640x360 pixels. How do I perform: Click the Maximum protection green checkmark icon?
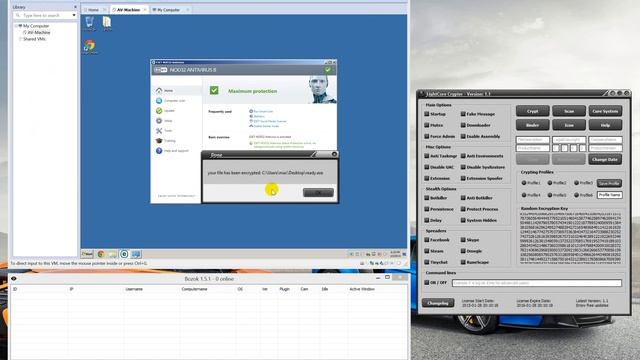pos(214,91)
